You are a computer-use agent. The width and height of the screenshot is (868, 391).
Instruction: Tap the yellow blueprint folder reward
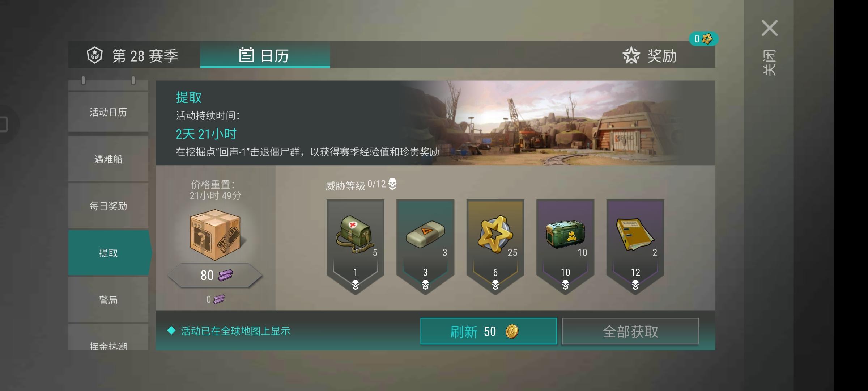tap(635, 234)
